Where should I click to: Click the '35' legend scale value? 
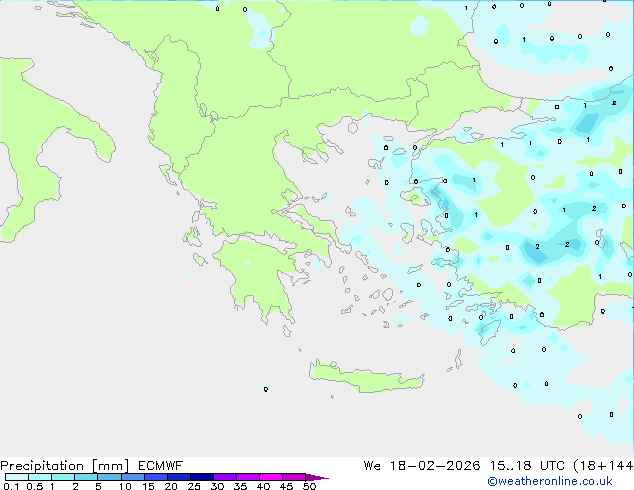(240, 486)
